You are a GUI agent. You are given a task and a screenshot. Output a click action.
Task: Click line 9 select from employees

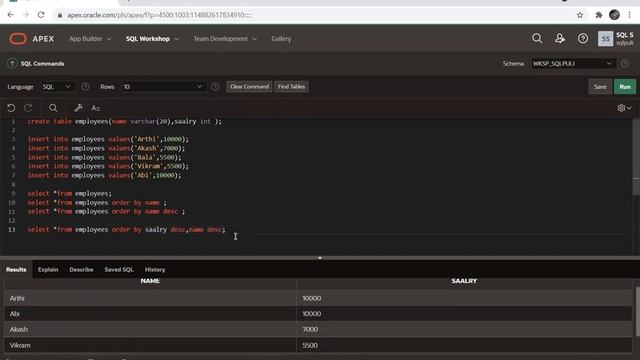(69, 193)
